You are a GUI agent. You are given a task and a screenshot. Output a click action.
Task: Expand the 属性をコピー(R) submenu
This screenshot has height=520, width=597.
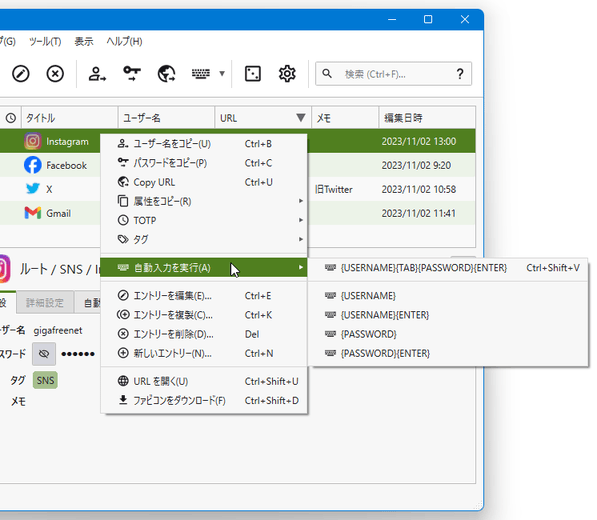(204, 201)
